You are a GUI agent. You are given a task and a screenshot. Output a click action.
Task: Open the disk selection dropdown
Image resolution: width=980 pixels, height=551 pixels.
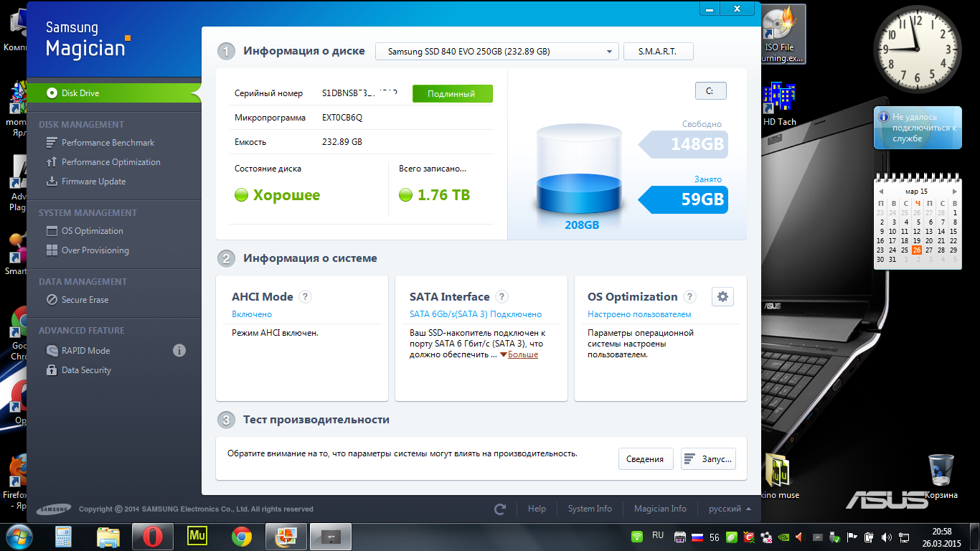click(497, 52)
